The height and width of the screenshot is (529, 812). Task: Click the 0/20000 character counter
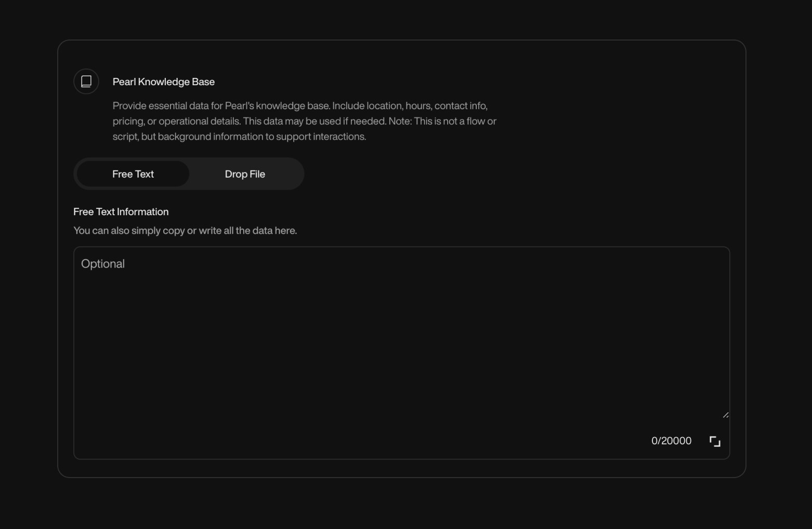671,441
